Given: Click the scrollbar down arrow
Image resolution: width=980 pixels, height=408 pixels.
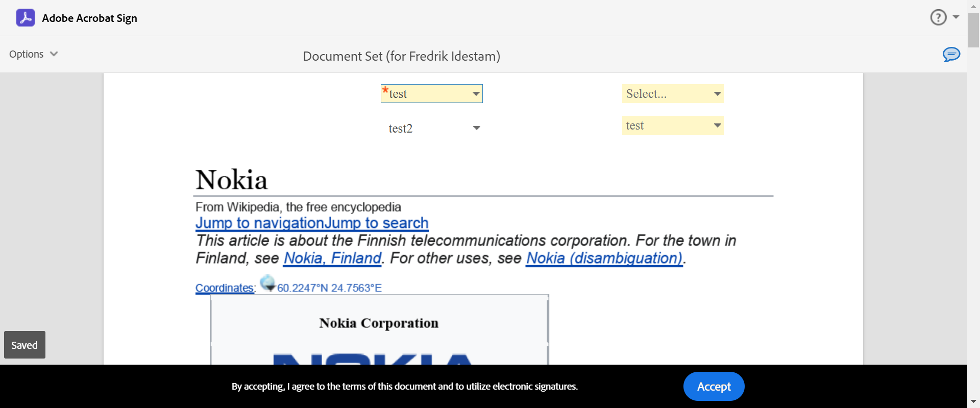Looking at the screenshot, I should coord(973,401).
